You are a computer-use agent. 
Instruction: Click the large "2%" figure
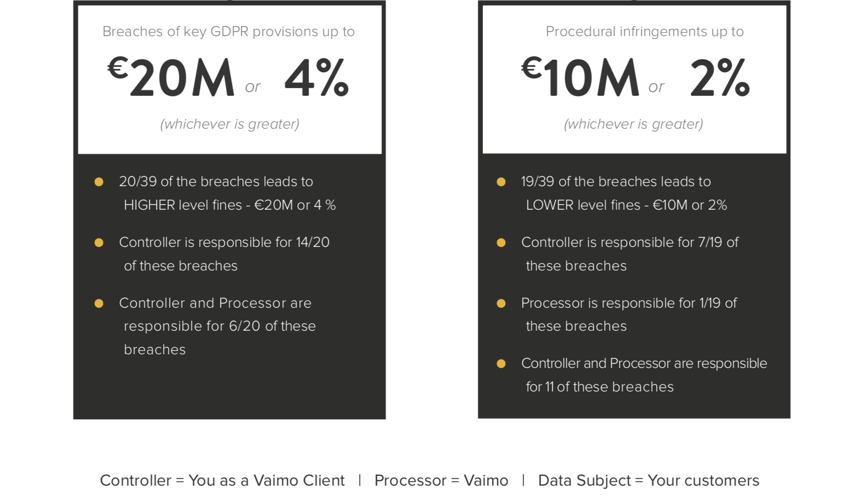720,78
